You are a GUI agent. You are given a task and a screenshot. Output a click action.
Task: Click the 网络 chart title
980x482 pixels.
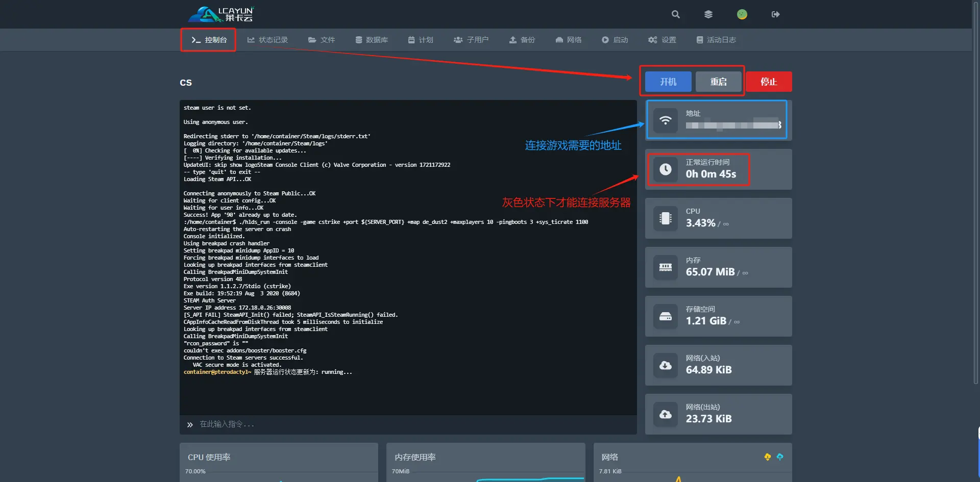click(x=609, y=457)
